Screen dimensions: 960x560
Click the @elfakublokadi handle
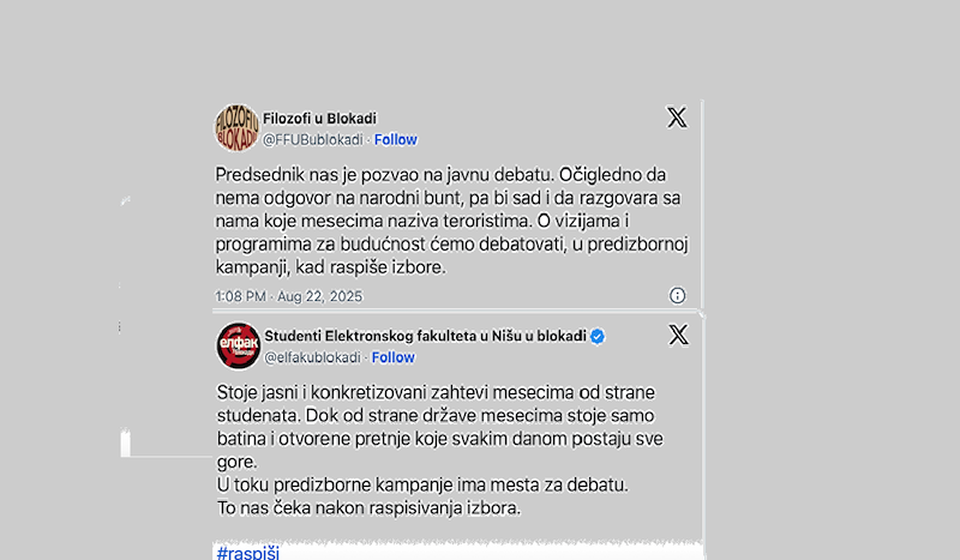[x=312, y=357]
